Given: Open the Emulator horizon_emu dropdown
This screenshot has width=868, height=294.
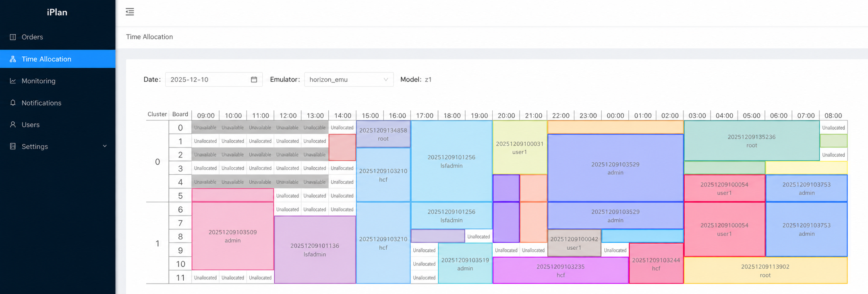Looking at the screenshot, I should pyautogui.click(x=349, y=79).
